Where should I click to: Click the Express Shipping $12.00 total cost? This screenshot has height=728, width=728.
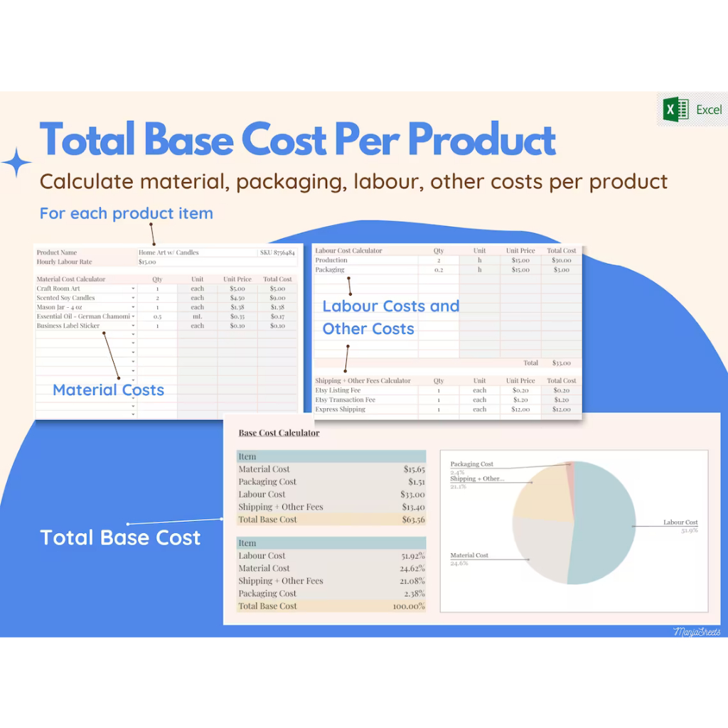pos(561,409)
